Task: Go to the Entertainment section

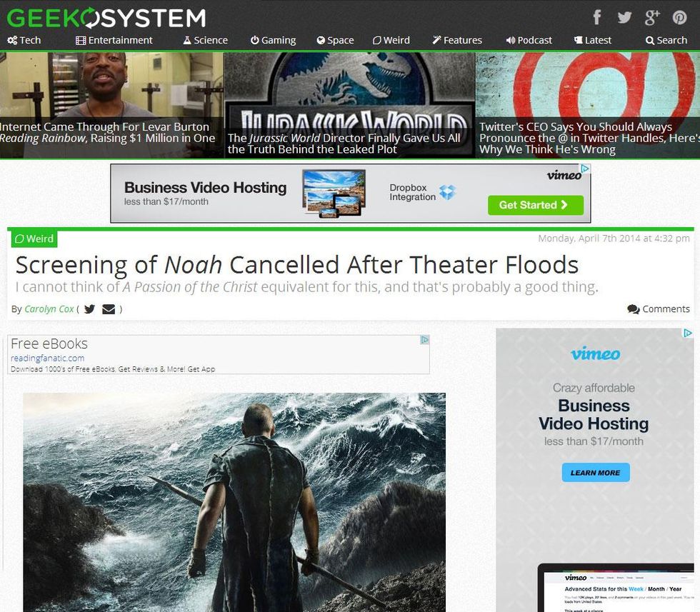Action: (114, 40)
